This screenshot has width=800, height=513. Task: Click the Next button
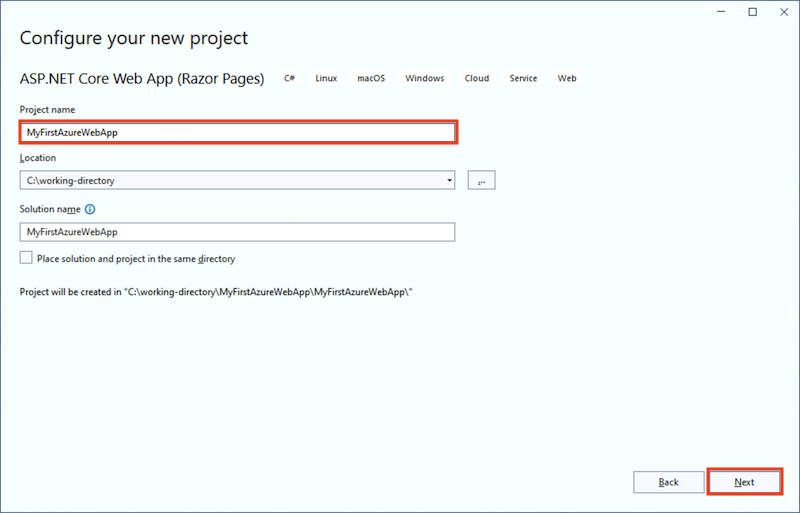tap(744, 482)
